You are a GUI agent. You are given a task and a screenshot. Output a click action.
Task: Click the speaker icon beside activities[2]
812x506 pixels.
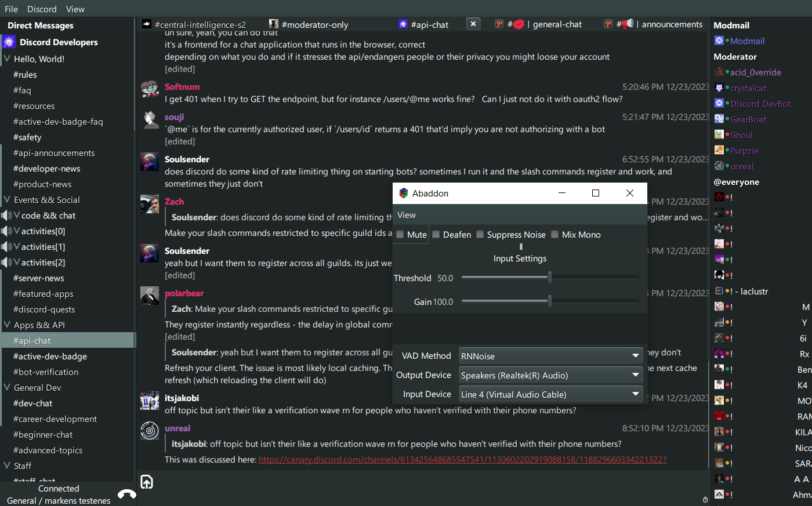(x=6, y=263)
